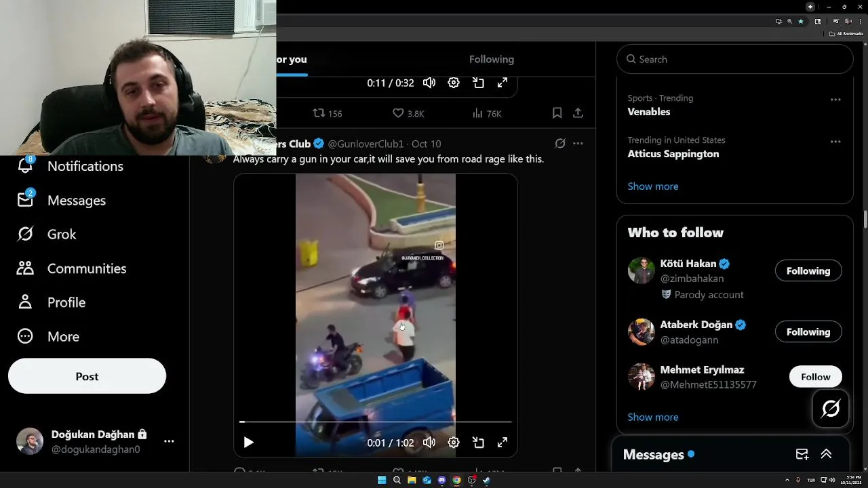
Task: Open the Atticus Sappington trending topic
Action: click(673, 154)
